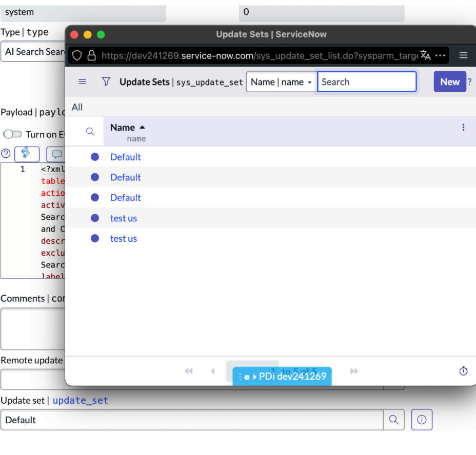Click the Update set lookup magnifier icon
The image size is (476, 455).
pyautogui.click(x=393, y=420)
